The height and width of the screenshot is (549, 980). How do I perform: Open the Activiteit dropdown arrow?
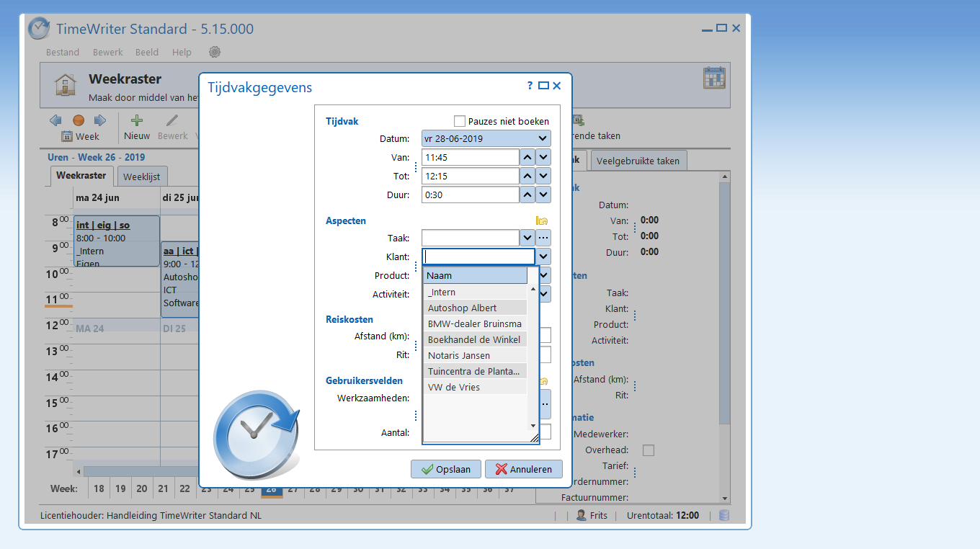[x=545, y=294]
